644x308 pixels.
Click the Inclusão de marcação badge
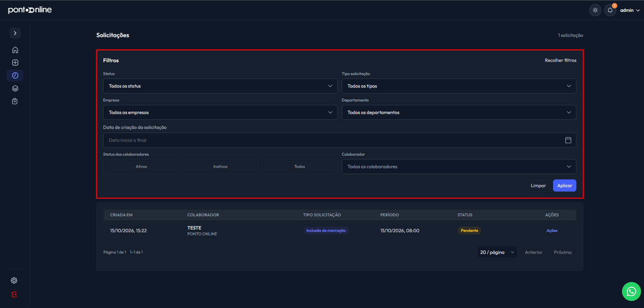tap(326, 231)
